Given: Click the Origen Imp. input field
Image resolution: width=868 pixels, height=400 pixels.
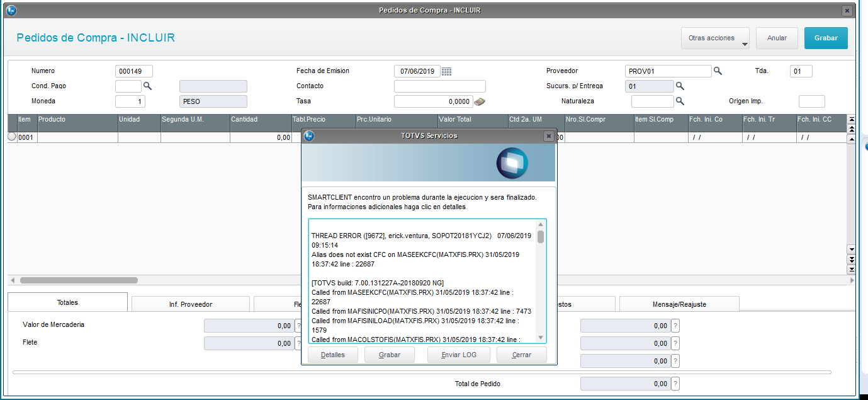Looking at the screenshot, I should (x=812, y=101).
